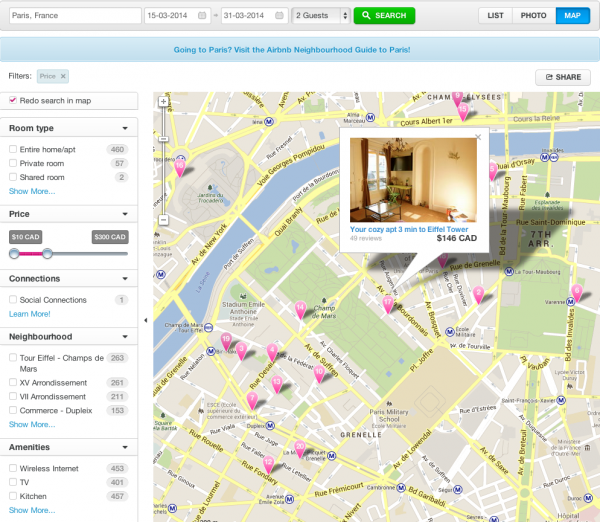Collapse the Amenities section

[125, 447]
